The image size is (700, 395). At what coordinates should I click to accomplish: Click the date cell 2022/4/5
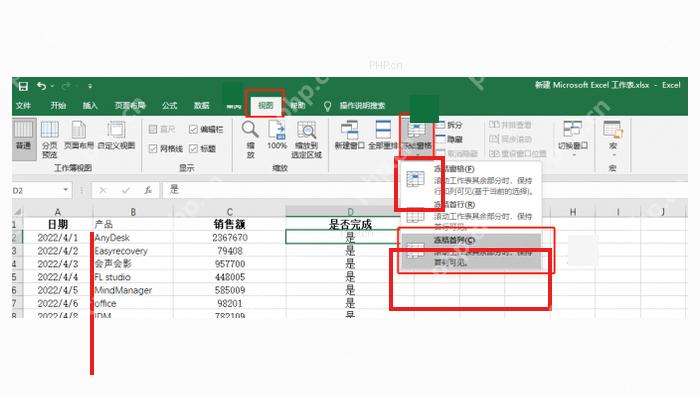click(x=58, y=290)
